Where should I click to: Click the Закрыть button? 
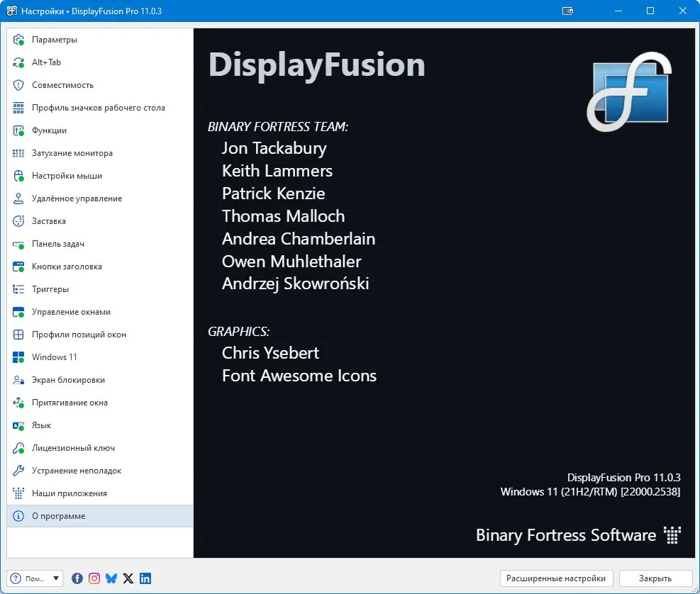655,578
